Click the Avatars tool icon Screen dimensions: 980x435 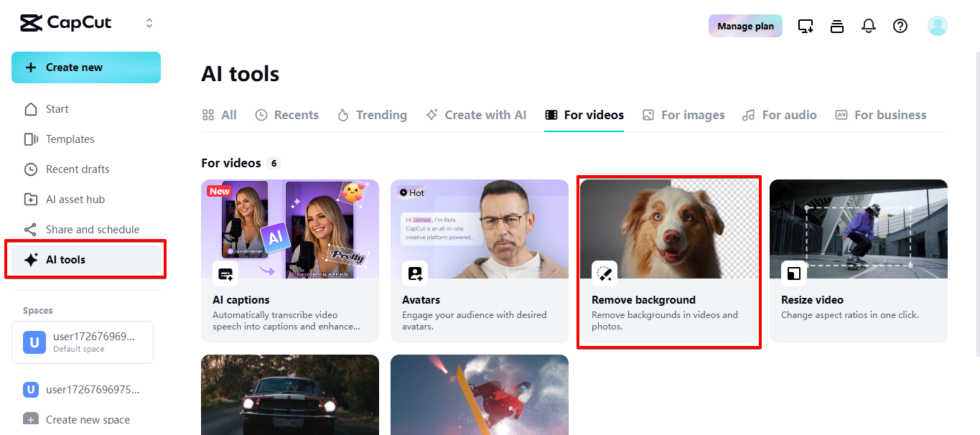point(415,273)
